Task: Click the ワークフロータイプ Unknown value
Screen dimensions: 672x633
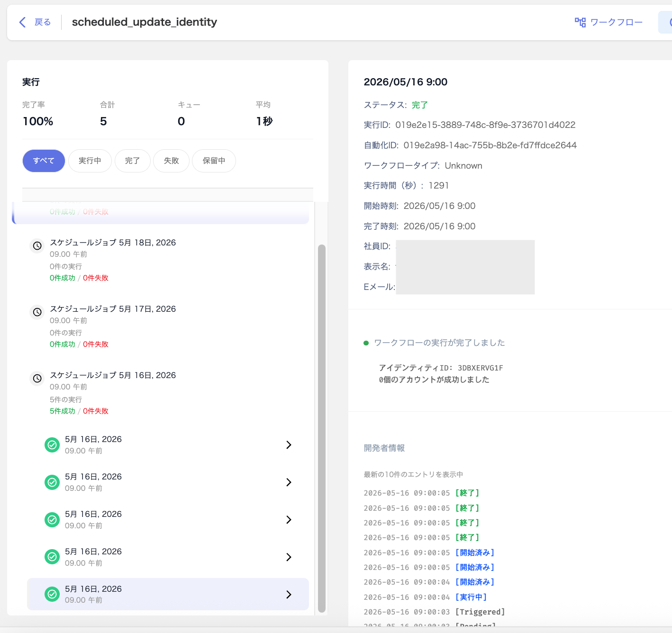Action: click(x=463, y=166)
